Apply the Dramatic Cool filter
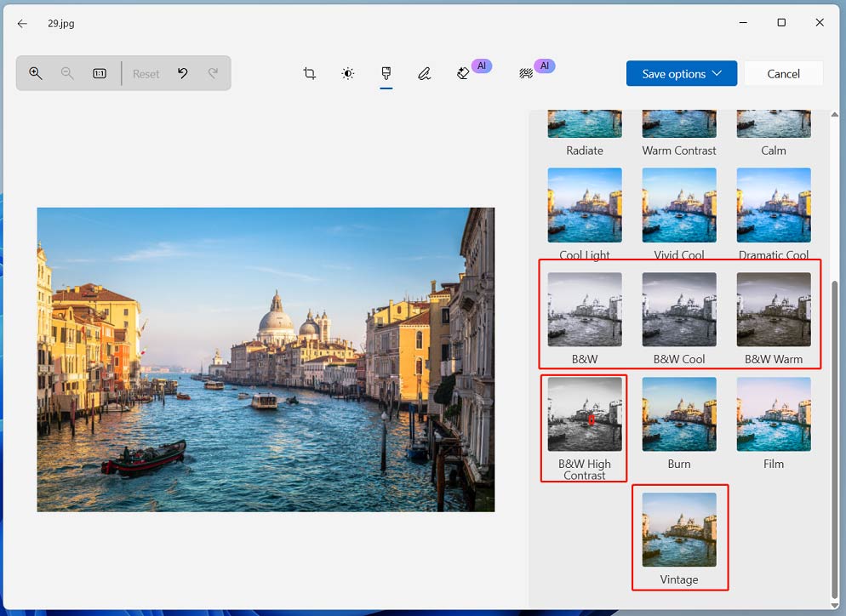846x616 pixels. pyautogui.click(x=773, y=205)
